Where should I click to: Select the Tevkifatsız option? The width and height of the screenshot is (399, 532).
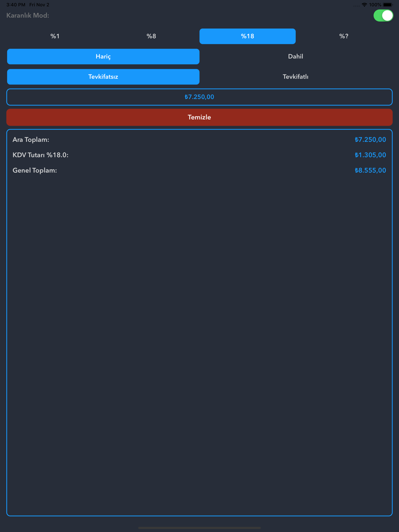pos(103,77)
